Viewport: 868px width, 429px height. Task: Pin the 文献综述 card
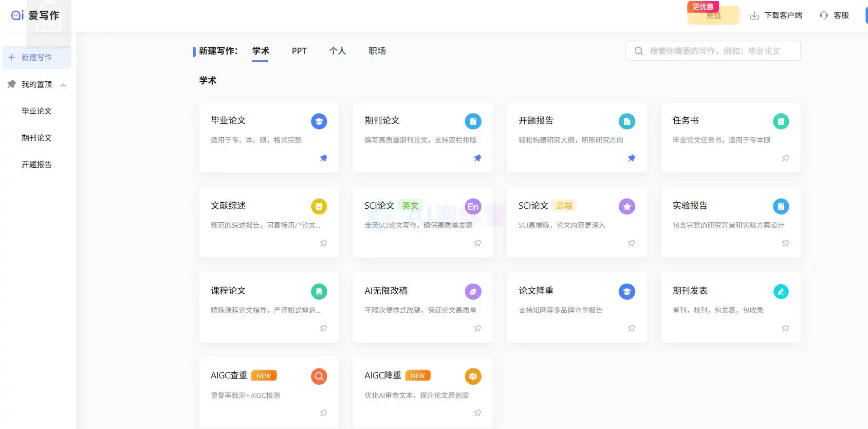[x=323, y=243]
